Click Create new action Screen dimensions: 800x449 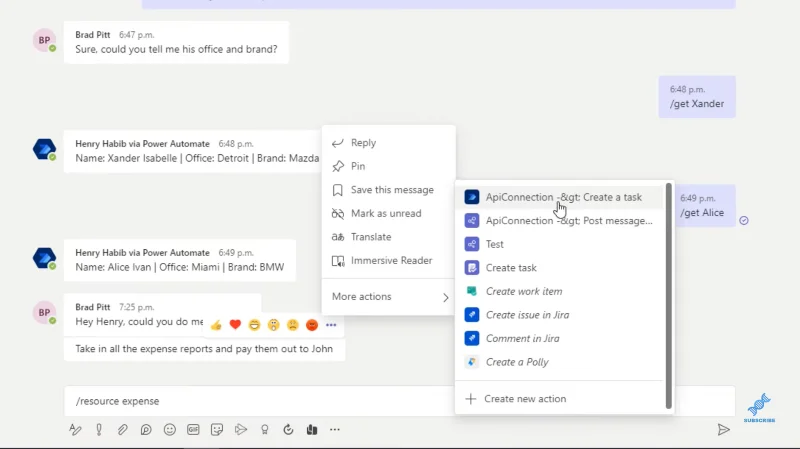pyautogui.click(x=560, y=398)
